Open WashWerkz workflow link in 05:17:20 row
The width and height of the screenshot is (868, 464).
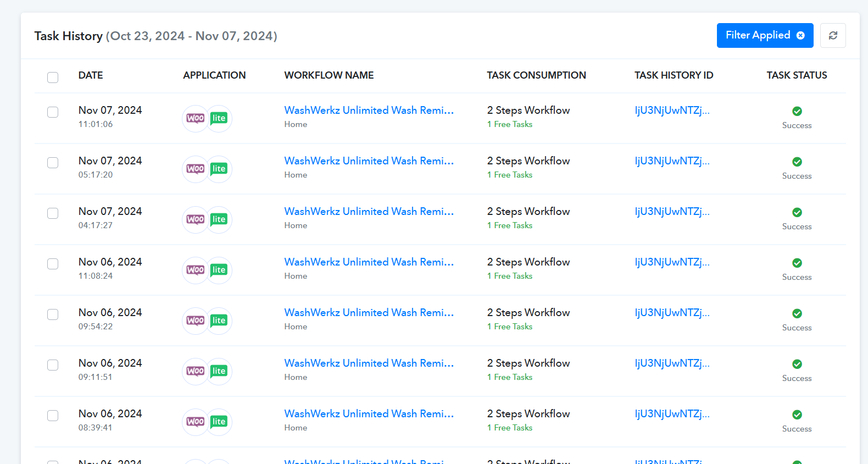[x=369, y=161]
